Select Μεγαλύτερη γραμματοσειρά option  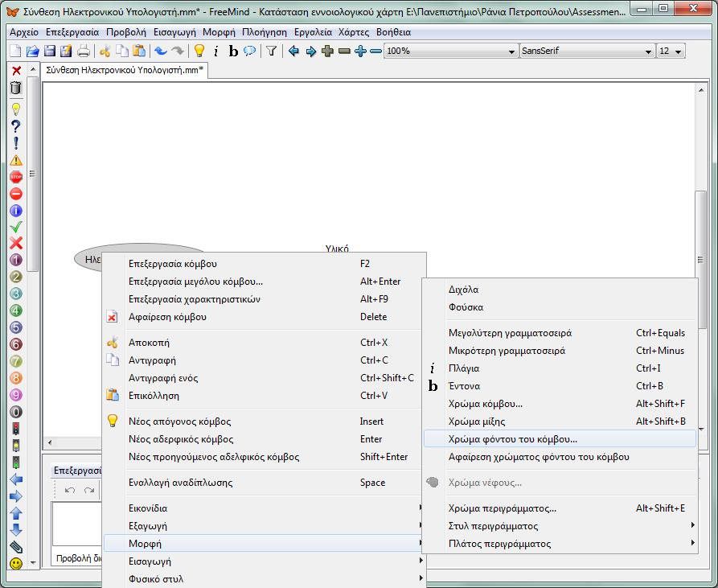pos(560,333)
